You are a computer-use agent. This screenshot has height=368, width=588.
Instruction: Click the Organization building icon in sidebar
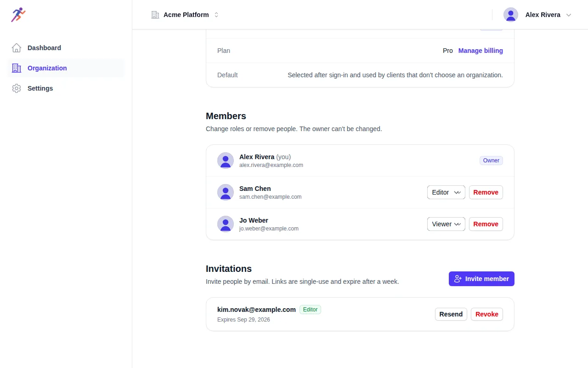click(x=17, y=68)
